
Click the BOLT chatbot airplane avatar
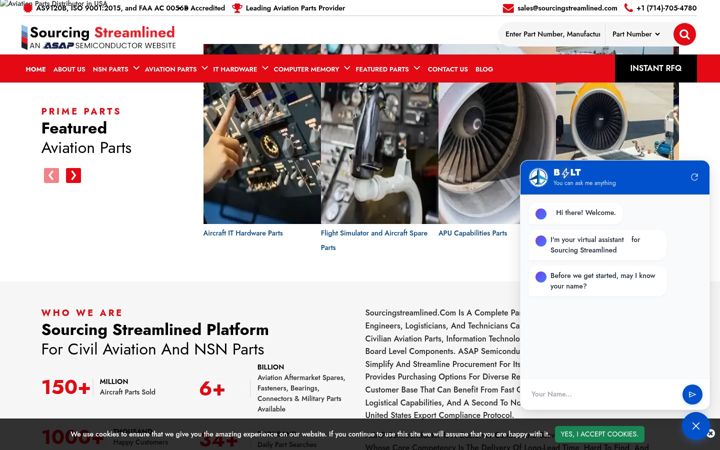[x=538, y=177]
